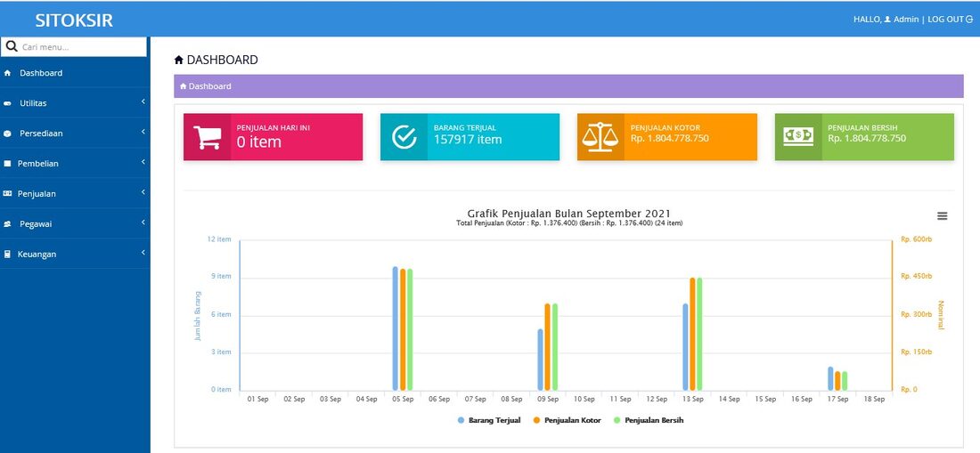Screen dimensions: 980x453
Task: Open the Utilitas sidebar menu
Action: coord(75,103)
